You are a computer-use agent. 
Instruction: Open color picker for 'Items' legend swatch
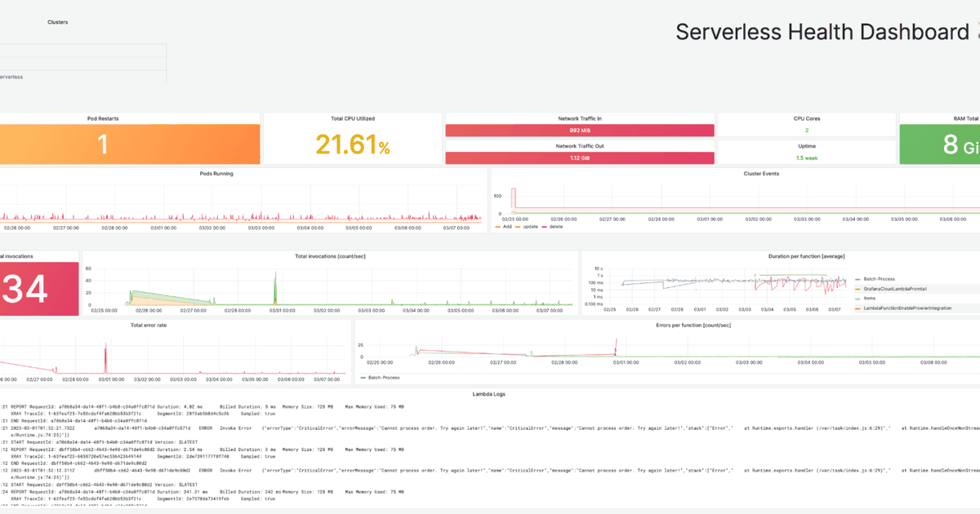tap(857, 299)
